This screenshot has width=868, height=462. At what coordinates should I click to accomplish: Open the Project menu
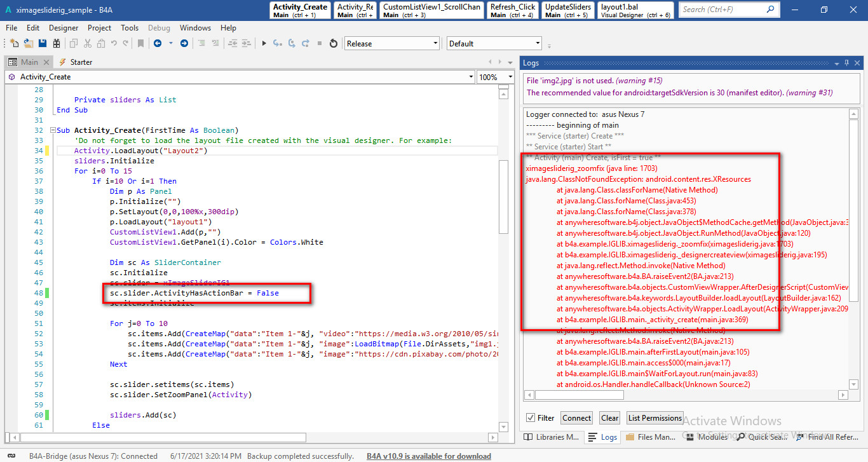tap(99, 28)
